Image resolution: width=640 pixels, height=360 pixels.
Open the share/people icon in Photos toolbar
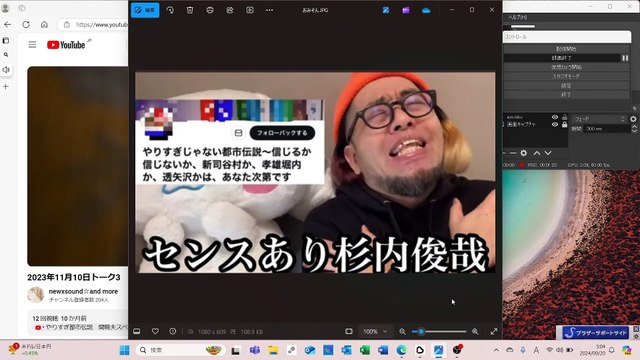pyautogui.click(x=230, y=10)
